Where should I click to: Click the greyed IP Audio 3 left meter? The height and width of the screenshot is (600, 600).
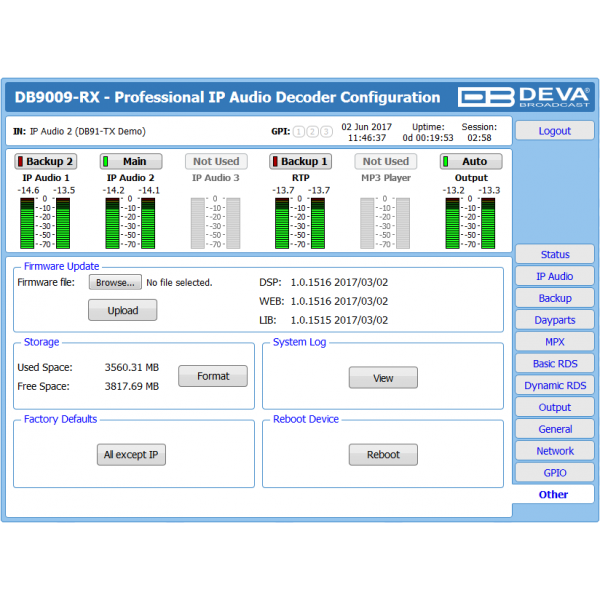(x=197, y=223)
